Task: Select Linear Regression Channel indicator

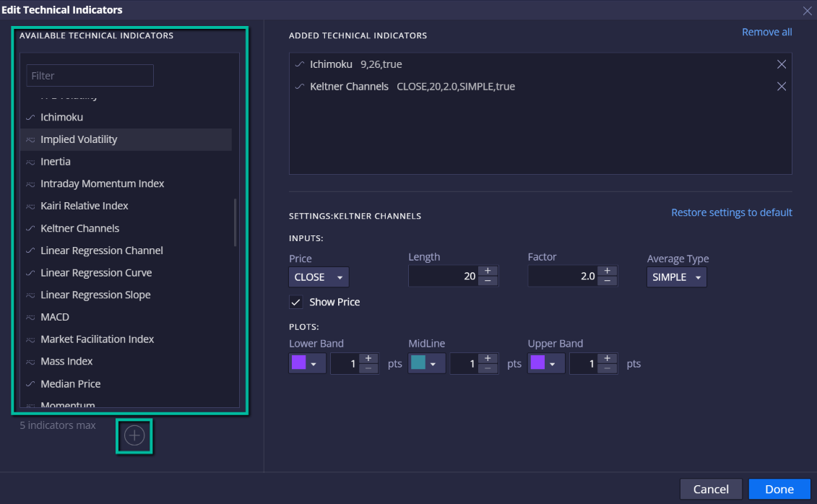Action: pos(126,251)
